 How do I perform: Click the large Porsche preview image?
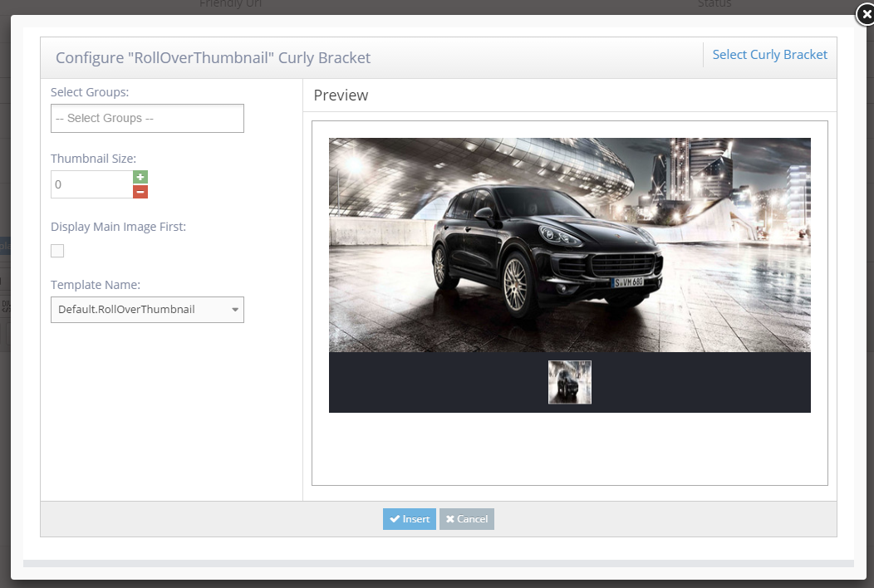pos(569,245)
